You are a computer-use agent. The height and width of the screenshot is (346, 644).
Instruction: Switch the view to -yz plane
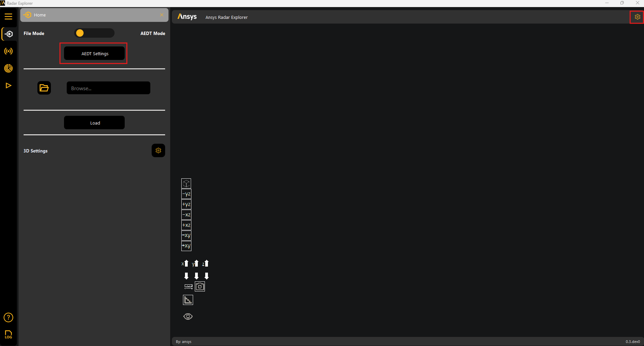point(186,194)
